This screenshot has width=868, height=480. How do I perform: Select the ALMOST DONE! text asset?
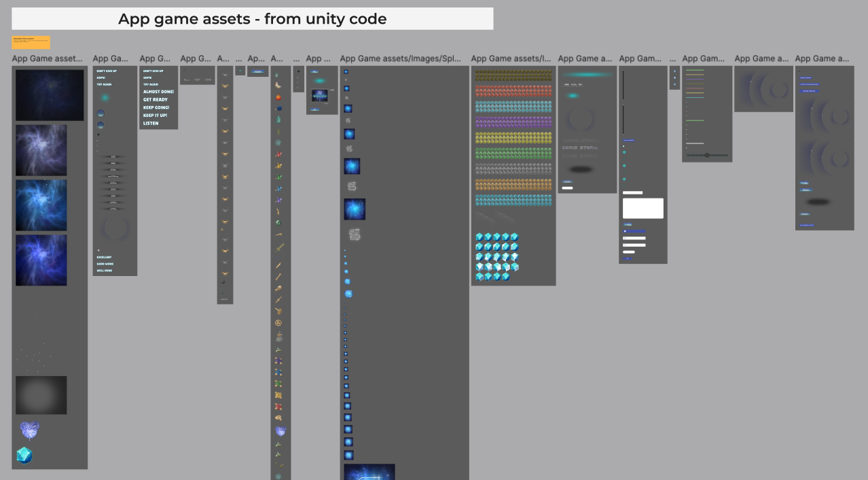(158, 91)
